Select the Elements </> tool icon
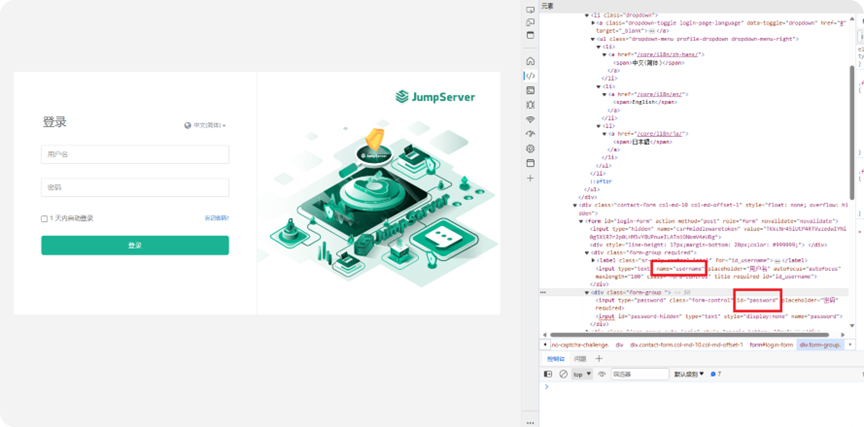The width and height of the screenshot is (864, 427). tap(530, 75)
